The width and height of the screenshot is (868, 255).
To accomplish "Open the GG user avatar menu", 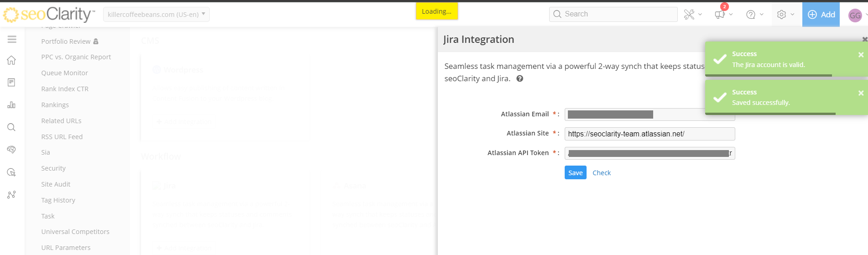I will [855, 16].
